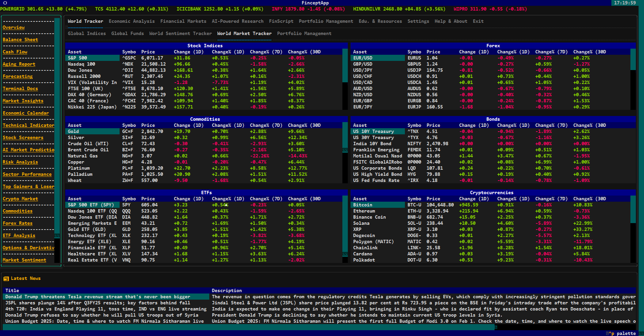Select the Russell 2000 row
This screenshot has width=644, height=336.
(204, 76)
